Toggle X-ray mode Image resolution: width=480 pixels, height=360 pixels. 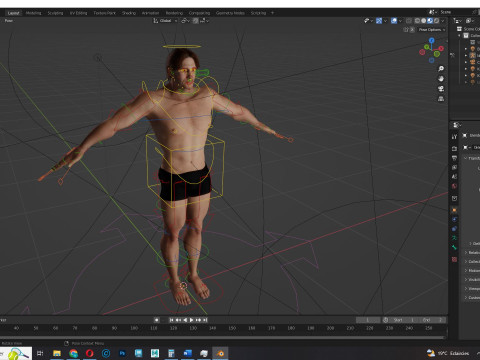(409, 21)
